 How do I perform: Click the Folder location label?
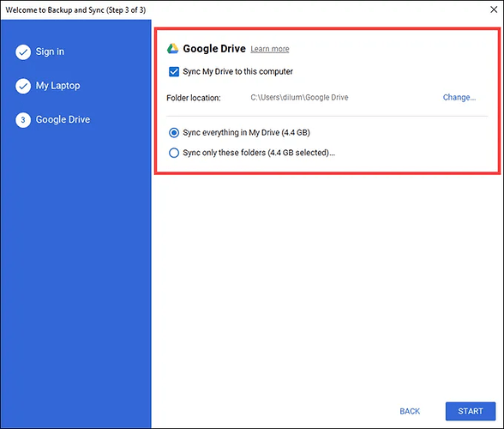pos(194,98)
